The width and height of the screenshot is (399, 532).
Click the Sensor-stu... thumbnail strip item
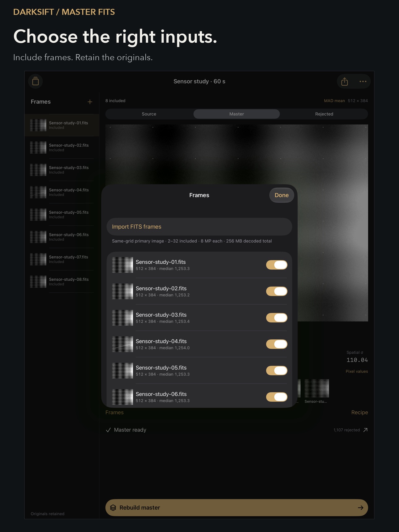(x=317, y=391)
